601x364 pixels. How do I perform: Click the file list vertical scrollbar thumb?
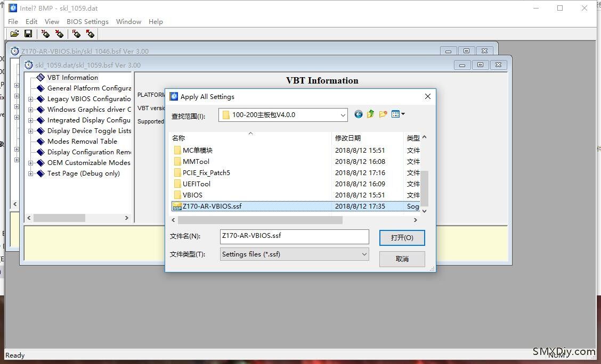424,188
